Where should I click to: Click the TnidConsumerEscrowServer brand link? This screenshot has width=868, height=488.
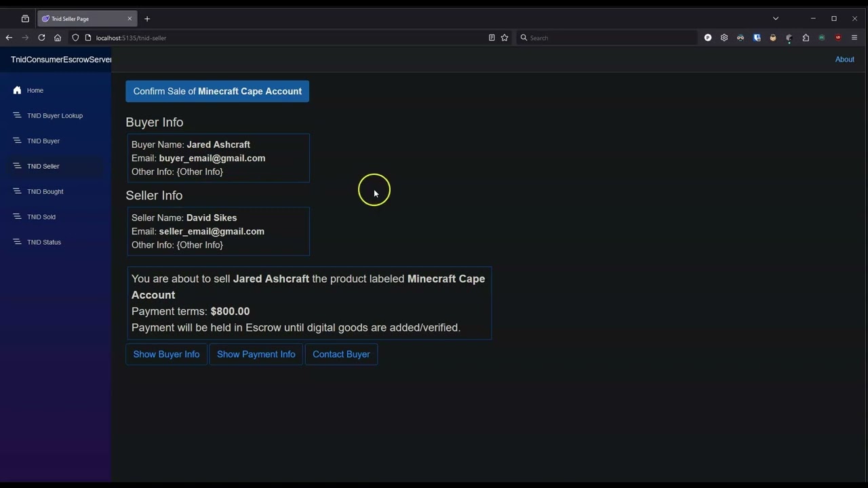click(61, 60)
